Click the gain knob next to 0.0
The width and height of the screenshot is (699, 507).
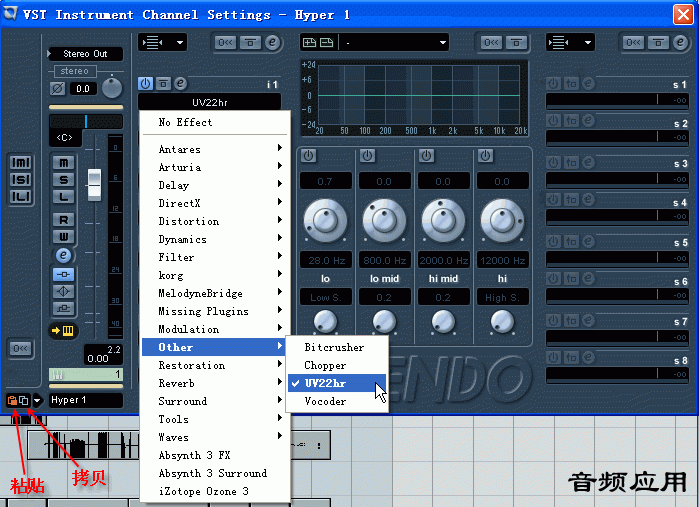[112, 88]
